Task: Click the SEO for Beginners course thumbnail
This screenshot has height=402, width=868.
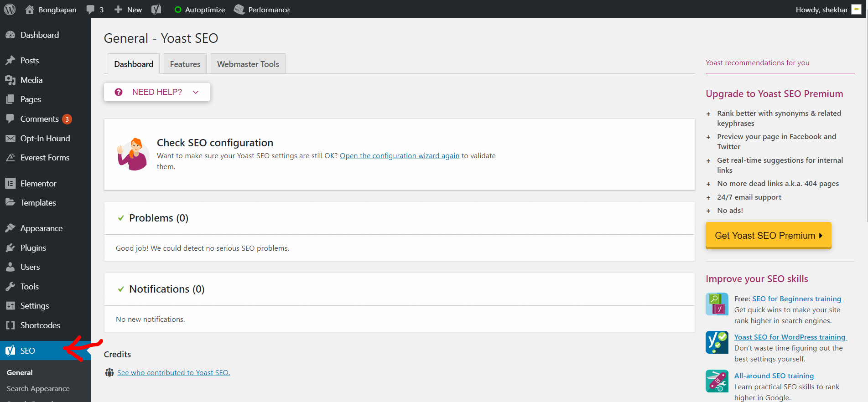Action: pos(717,304)
